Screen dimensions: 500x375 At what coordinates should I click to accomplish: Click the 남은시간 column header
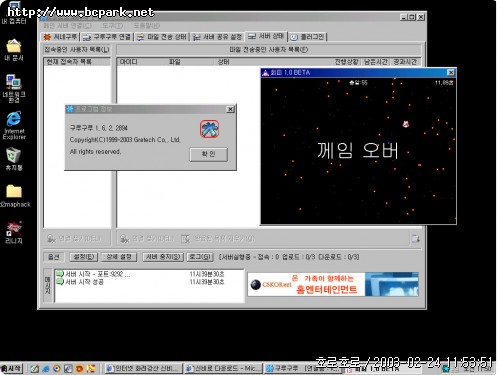[376, 62]
